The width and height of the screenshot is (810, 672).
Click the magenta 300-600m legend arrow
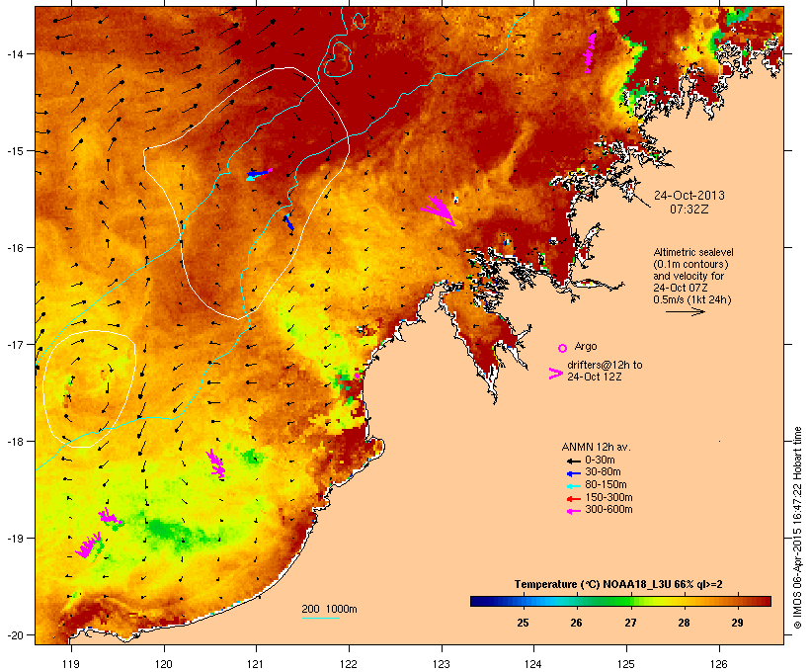573,511
